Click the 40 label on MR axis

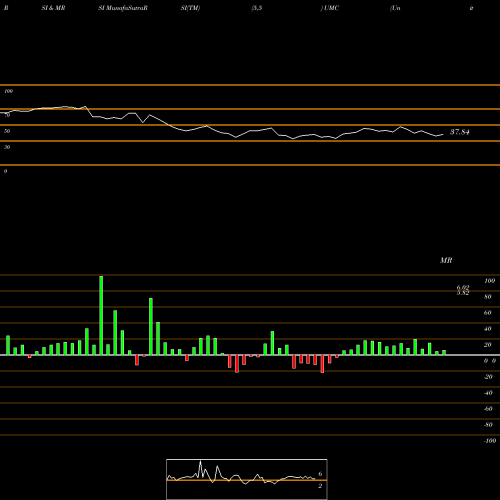[x=488, y=329]
